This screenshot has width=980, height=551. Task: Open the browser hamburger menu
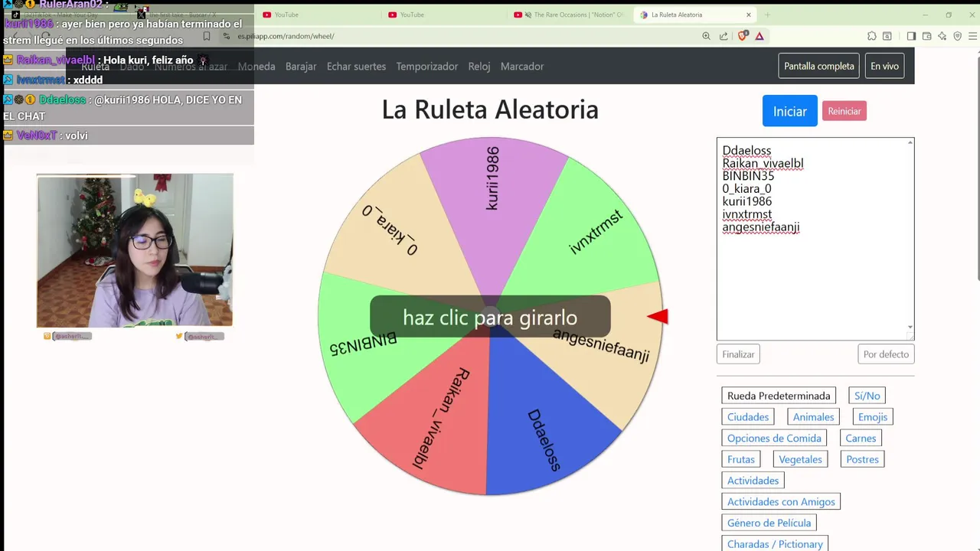[x=972, y=36]
